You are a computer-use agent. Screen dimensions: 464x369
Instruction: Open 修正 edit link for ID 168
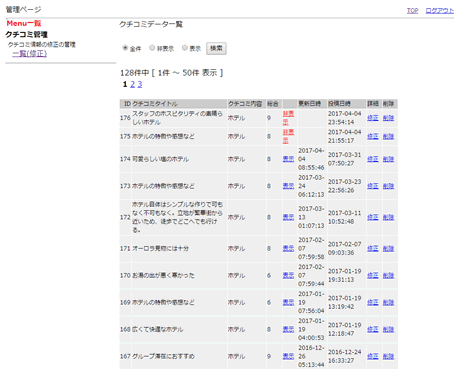tap(373, 330)
